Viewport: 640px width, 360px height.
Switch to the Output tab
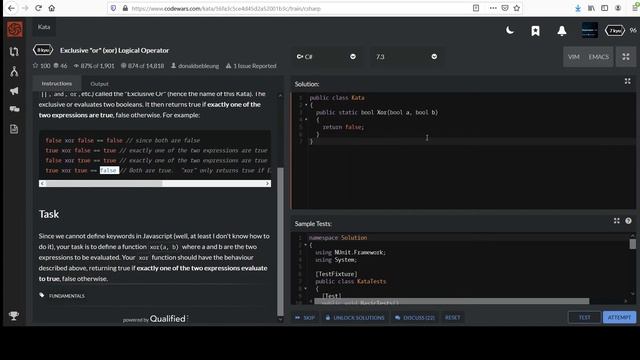tap(100, 84)
